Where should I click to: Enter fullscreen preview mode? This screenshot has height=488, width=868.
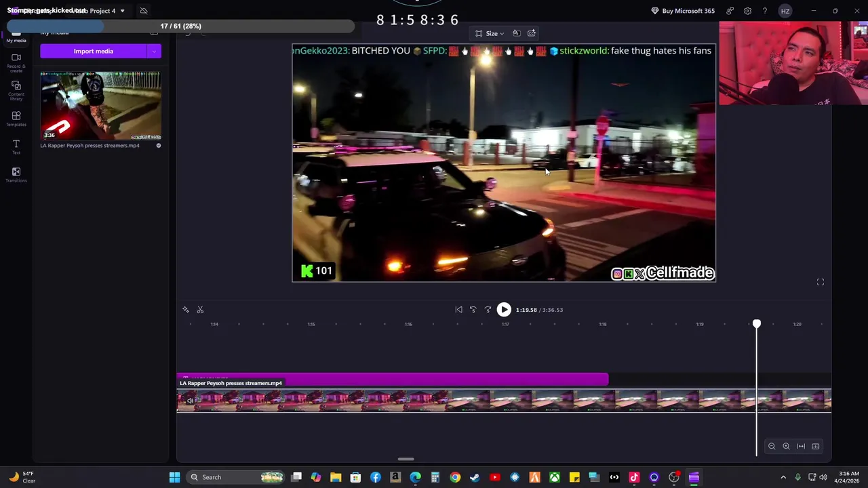pos(821,282)
